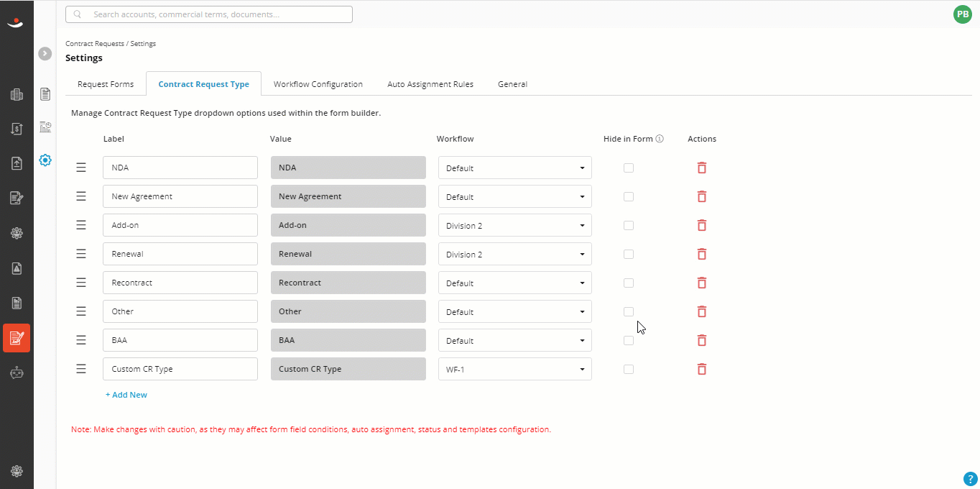Tick Hide in Form for BAA
This screenshot has height=489, width=980.
coord(629,340)
